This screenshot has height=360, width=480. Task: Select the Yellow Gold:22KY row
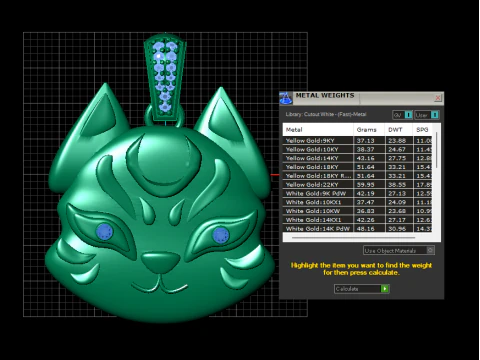tap(357, 185)
